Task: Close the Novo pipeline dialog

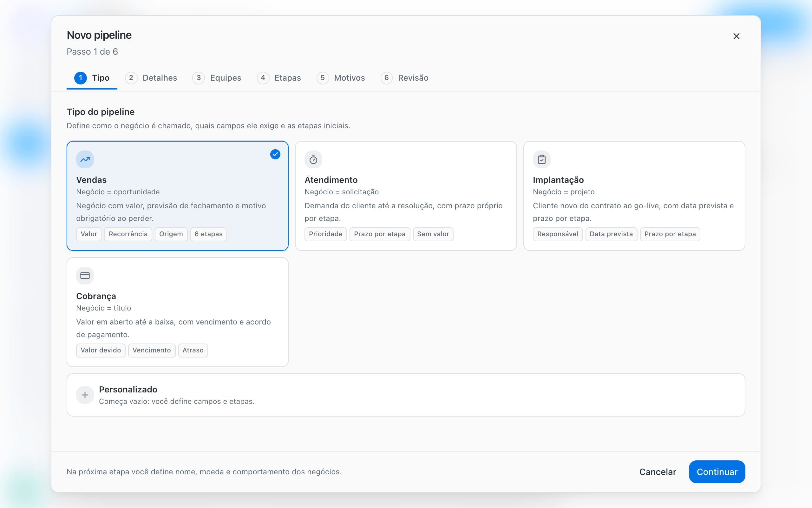Action: 736,36
